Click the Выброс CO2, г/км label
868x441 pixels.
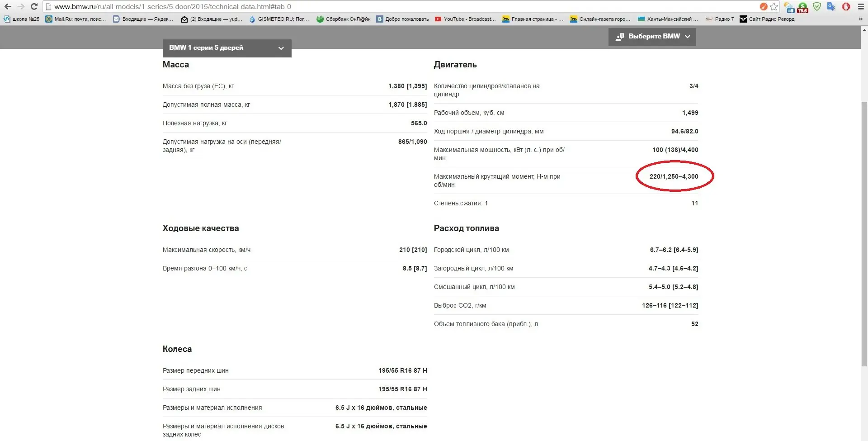tap(460, 305)
